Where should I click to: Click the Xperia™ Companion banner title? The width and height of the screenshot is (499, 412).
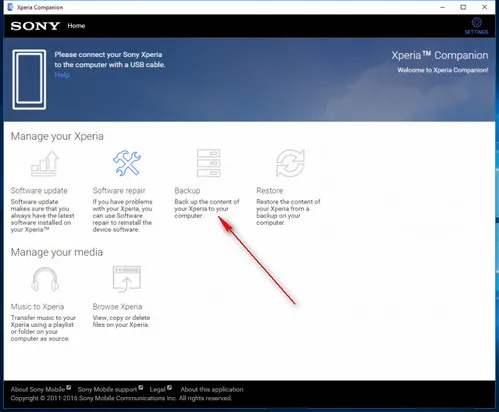(x=440, y=55)
